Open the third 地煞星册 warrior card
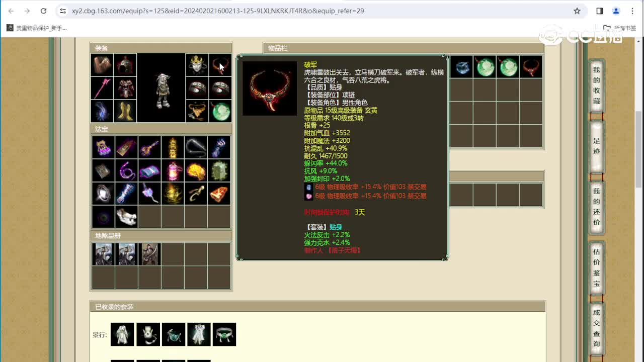 tap(149, 254)
